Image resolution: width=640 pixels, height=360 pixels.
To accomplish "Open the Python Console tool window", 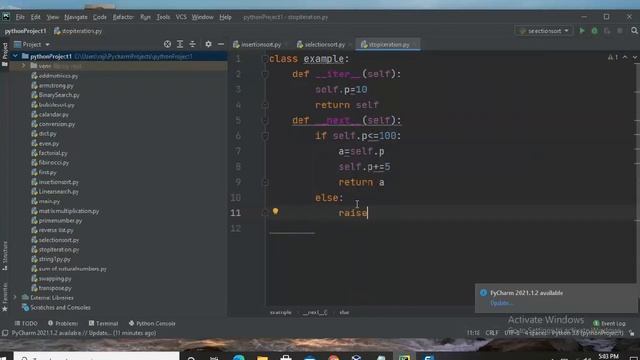I will (x=152, y=323).
